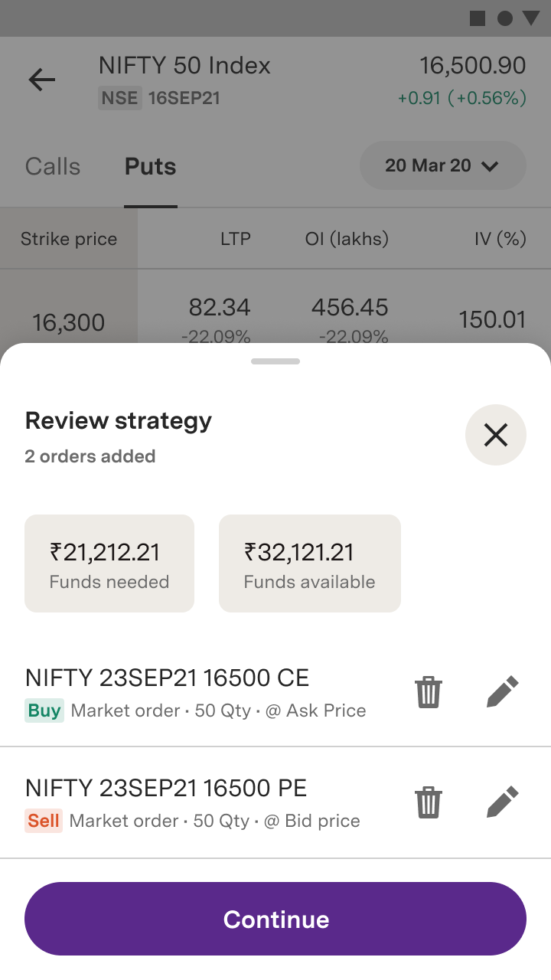Click the Strike price column header

pos(69,239)
